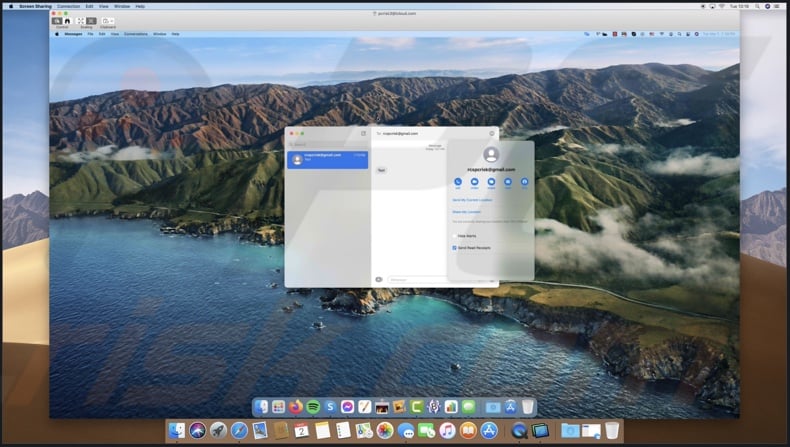Screen dimensions: 790x447
Task: Click the screen share icon in details panel
Action: point(491,181)
